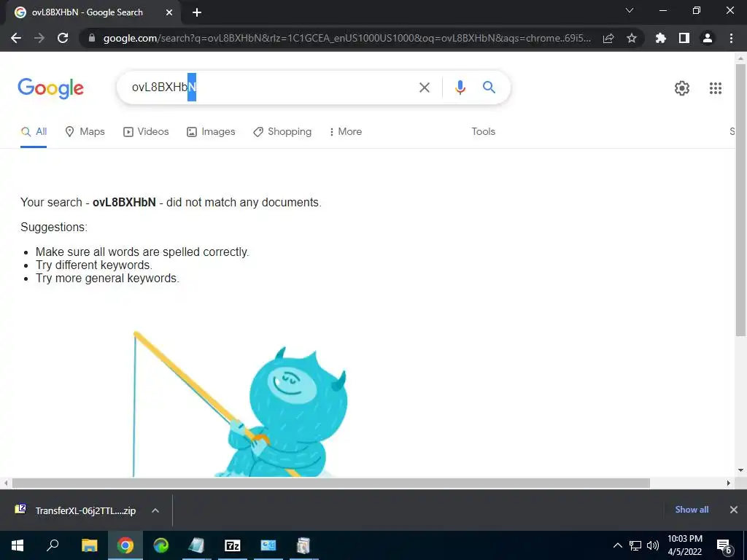
Task: Bookmark this tab with the star icon
Action: coord(632,38)
